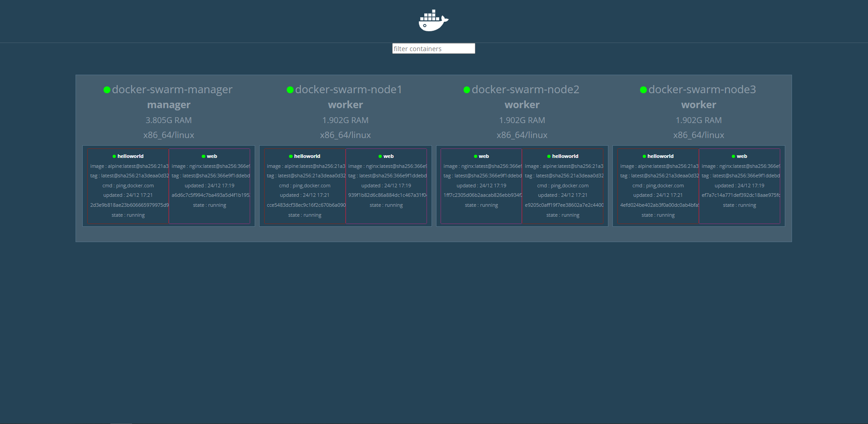This screenshot has height=424, width=868.
Task: Toggle the helloworld task indicator on node2
Action: point(549,156)
